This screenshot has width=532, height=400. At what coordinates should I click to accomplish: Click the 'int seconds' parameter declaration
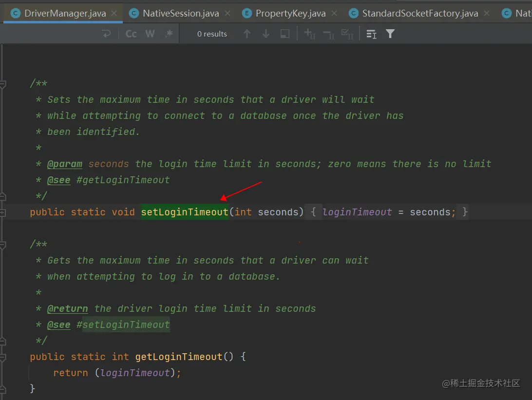(266, 212)
